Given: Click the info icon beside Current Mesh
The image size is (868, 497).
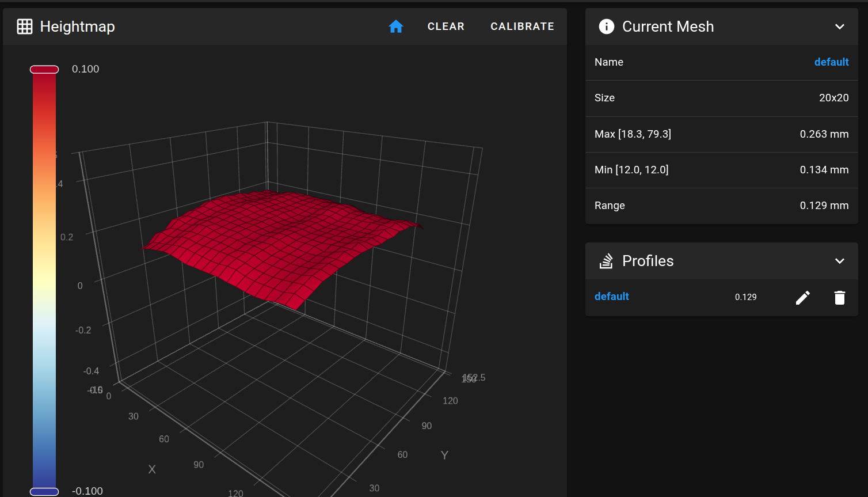Looking at the screenshot, I should [x=606, y=26].
